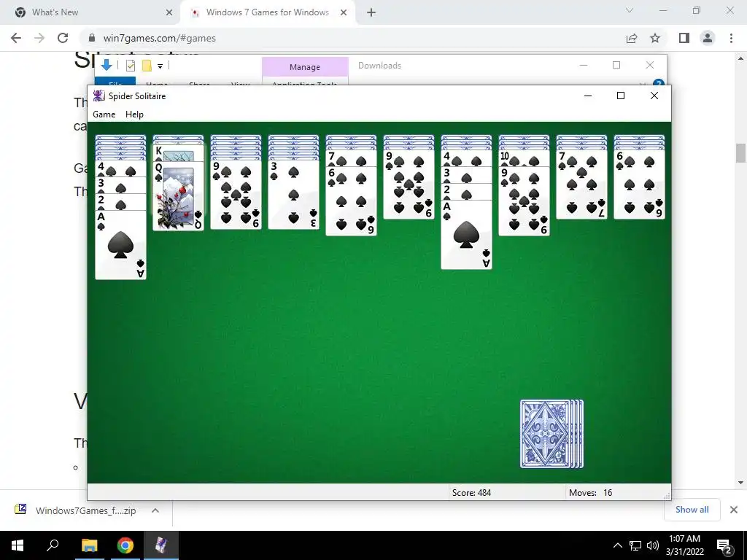
Task: Open taskbar search
Action: [53, 545]
